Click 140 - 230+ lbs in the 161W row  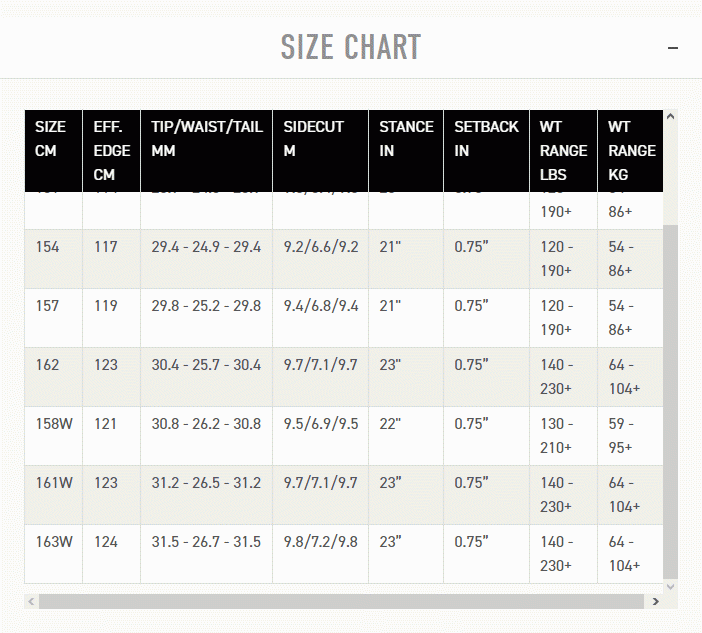point(556,495)
